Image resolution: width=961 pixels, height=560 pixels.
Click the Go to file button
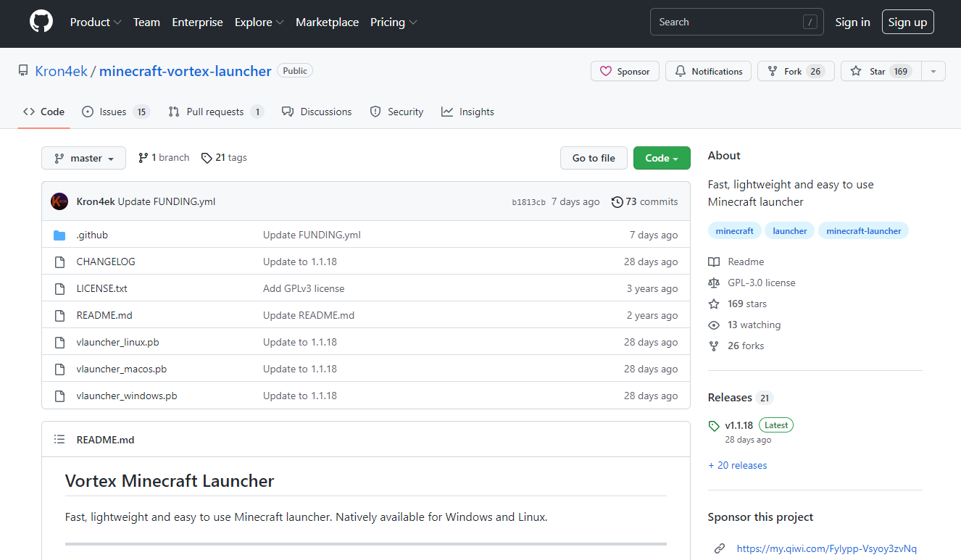[594, 158]
